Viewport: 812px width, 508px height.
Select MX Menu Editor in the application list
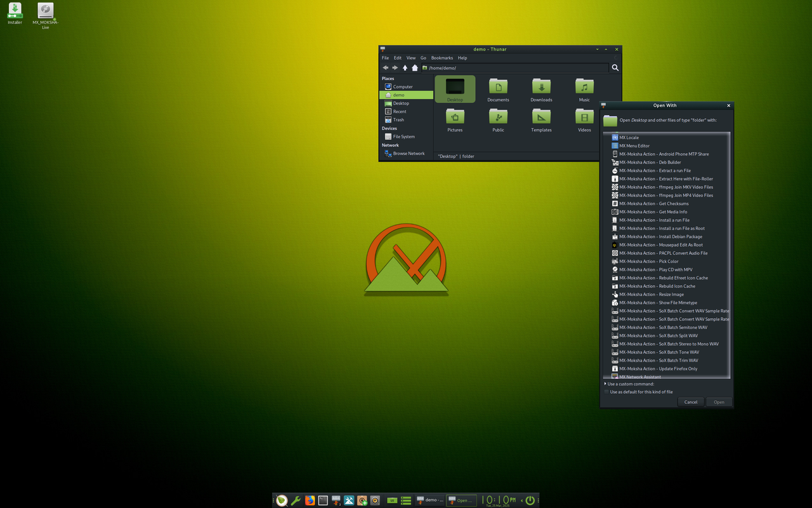667,145
